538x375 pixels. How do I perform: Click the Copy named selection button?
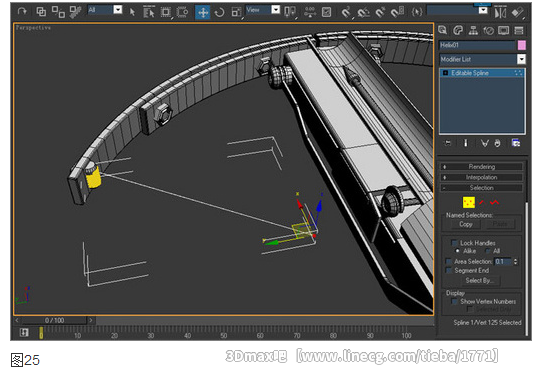coord(466,224)
